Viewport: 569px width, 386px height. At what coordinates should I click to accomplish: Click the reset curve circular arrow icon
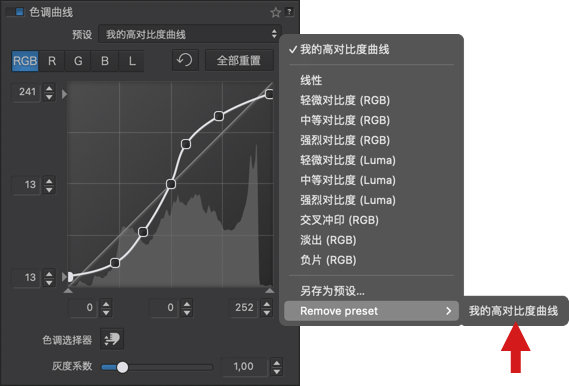tap(185, 60)
